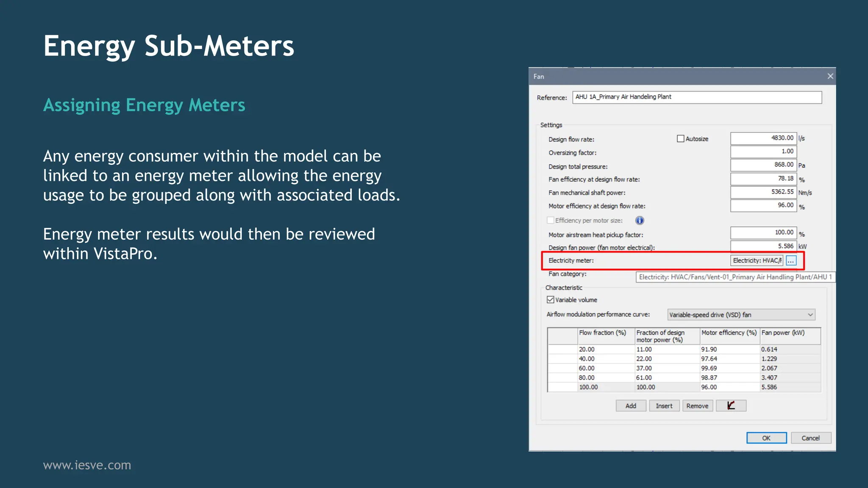Click the Design flow rate value field

point(763,138)
